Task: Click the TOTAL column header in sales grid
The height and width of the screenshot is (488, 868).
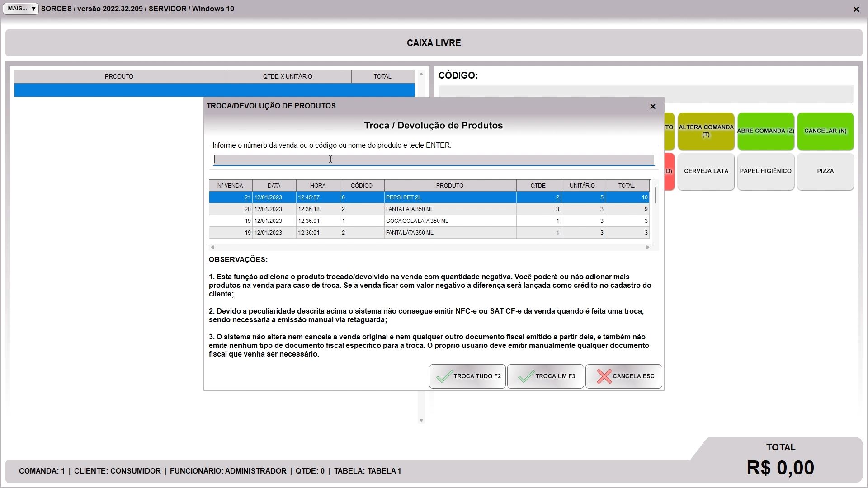Action: [x=627, y=186]
